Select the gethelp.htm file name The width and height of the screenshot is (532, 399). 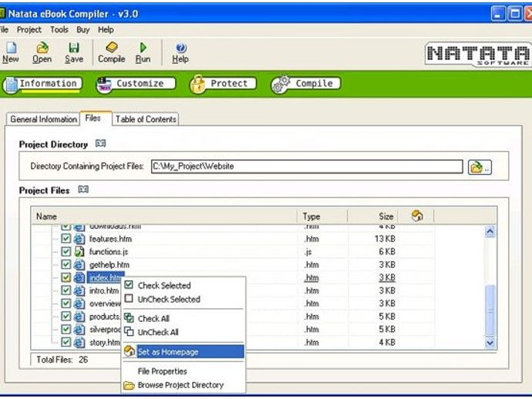(x=109, y=265)
